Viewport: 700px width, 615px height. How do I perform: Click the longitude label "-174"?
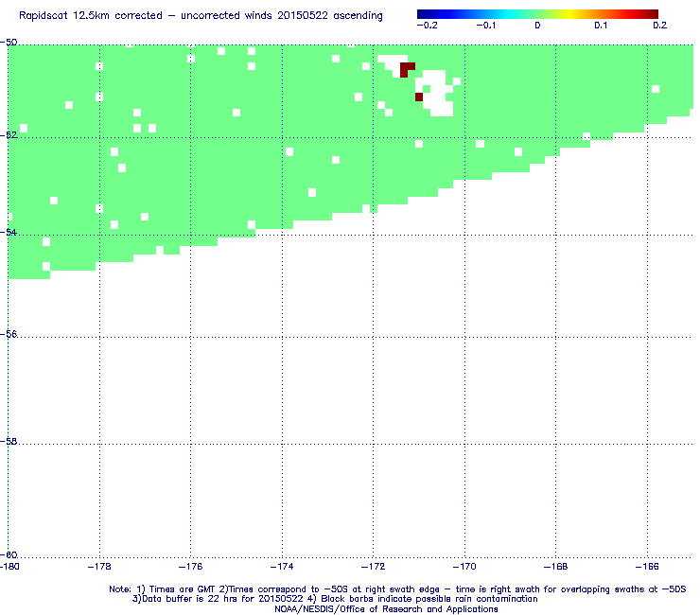pyautogui.click(x=282, y=567)
